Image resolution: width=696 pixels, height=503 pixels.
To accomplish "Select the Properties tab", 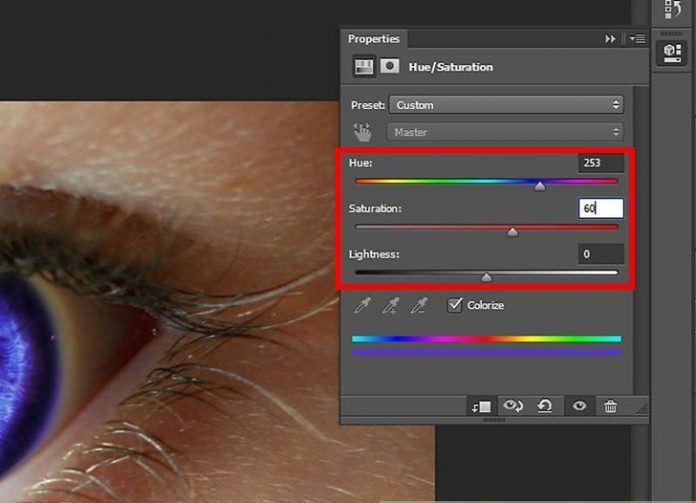I will pyautogui.click(x=373, y=39).
